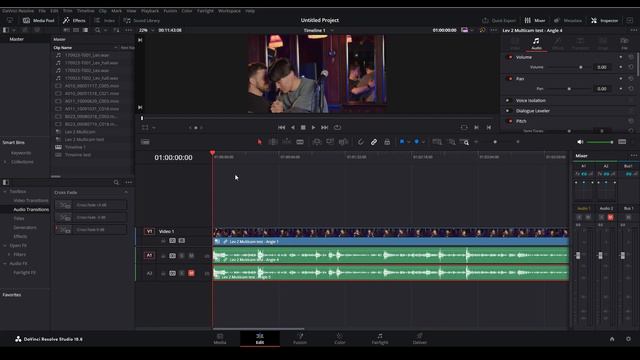Toggle the Pitch section enable switch
The height and width of the screenshot is (360, 640).
(510, 121)
